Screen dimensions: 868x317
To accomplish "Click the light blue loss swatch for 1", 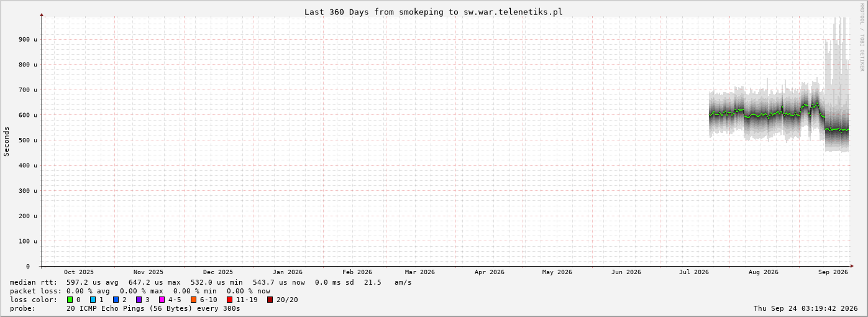I will [93, 300].
